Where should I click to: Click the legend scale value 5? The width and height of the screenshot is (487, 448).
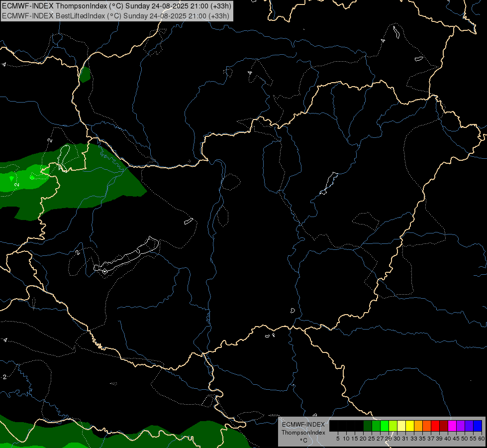[x=338, y=439]
